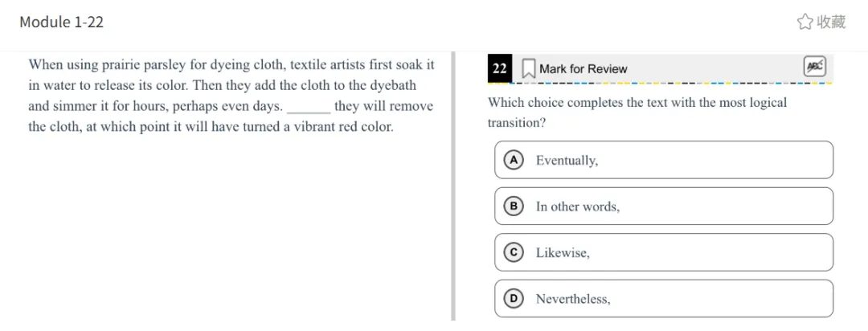Choose the answer text Likewise

coord(563,253)
